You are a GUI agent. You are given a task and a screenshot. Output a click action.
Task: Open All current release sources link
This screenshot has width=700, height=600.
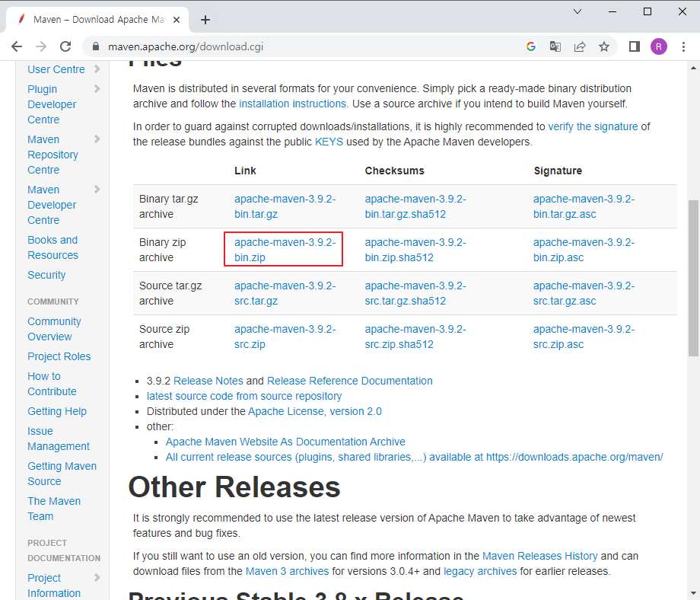[414, 457]
